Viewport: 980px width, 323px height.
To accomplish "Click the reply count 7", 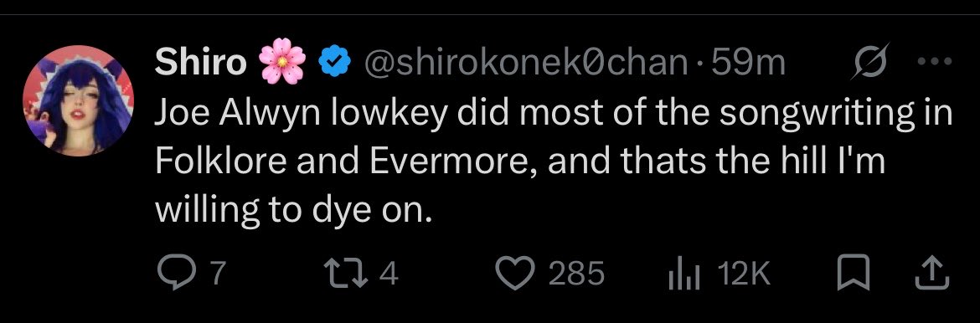I will coord(215,274).
